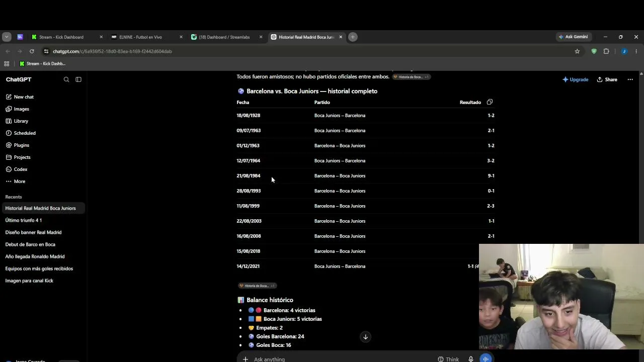
Task: Close the Streamlabs Dashboard tab
Action: pos(261,37)
